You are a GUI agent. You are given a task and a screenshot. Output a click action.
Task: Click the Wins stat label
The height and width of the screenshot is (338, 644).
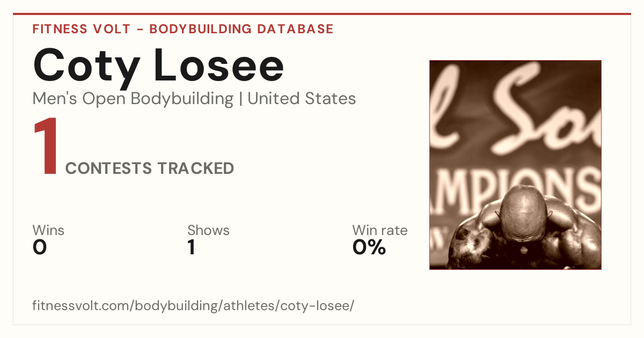point(48,230)
